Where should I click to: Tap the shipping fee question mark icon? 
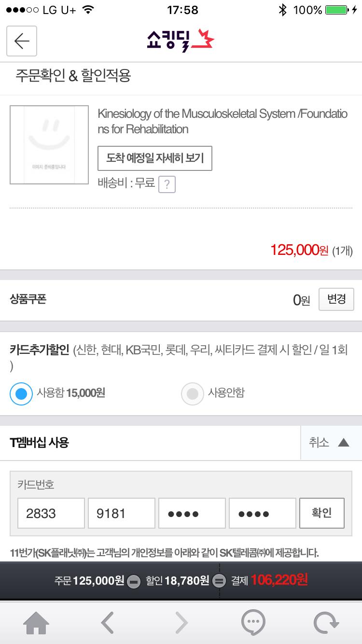point(167,184)
